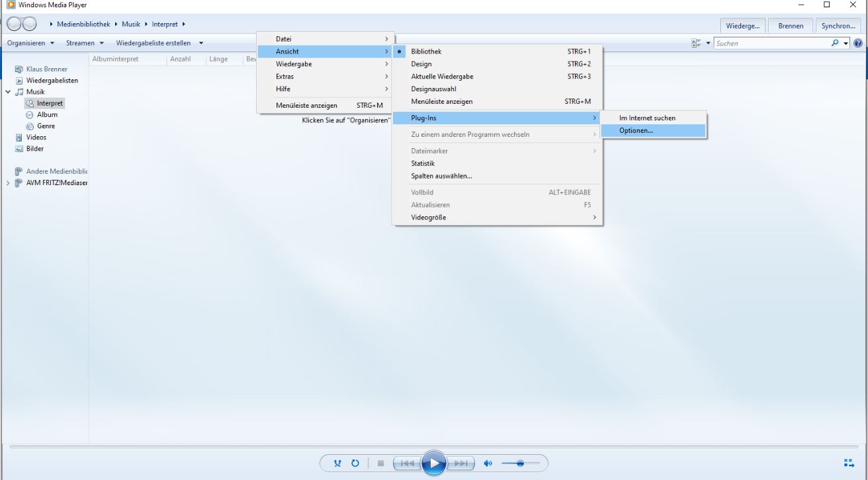Click the magnifier search icon

click(x=835, y=43)
